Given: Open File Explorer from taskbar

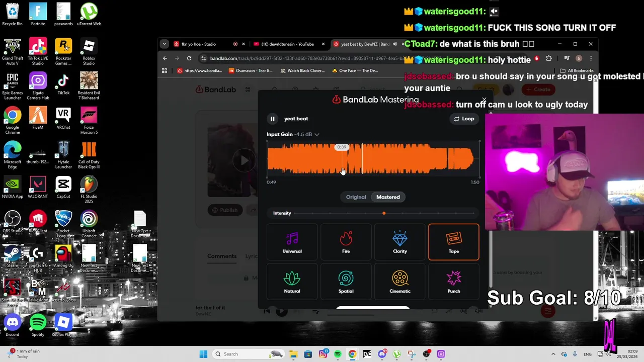Looking at the screenshot, I should (x=293, y=354).
